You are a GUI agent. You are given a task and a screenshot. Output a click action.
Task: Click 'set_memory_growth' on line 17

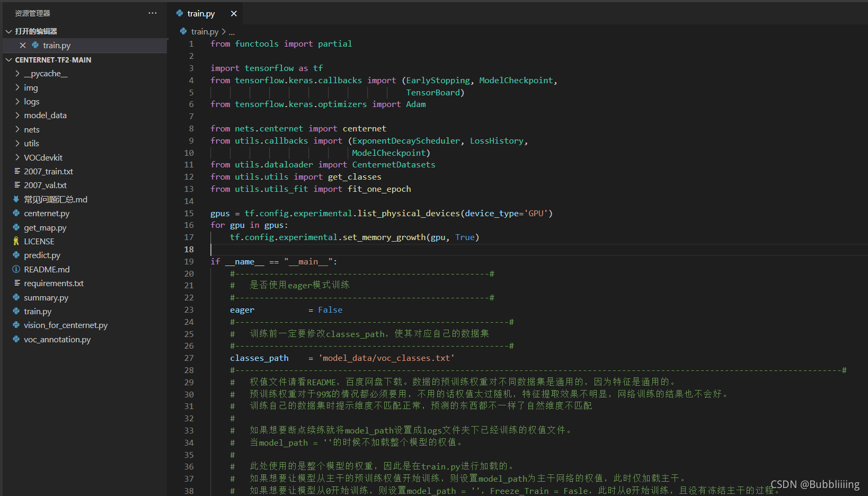pos(384,237)
